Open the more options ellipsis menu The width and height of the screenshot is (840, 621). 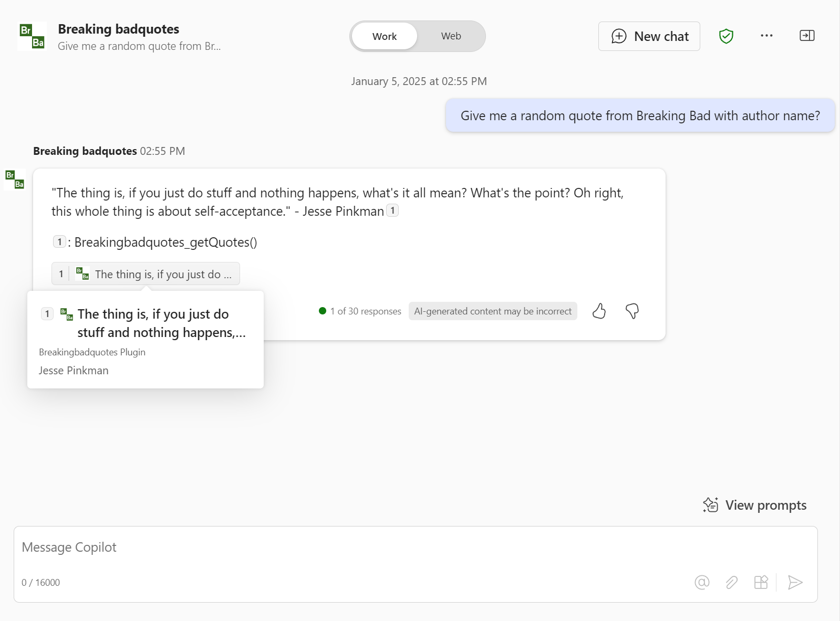pyautogui.click(x=766, y=36)
